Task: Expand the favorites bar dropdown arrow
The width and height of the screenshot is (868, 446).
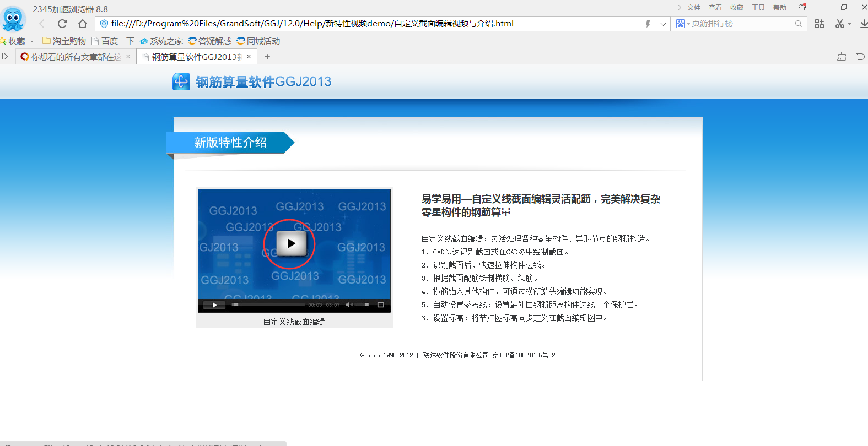Action: click(31, 41)
